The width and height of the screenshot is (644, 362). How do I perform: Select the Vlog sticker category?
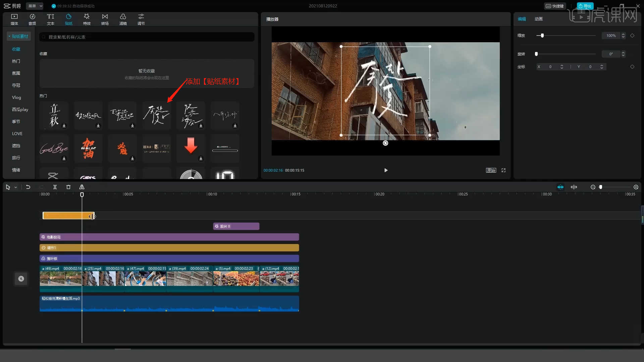pos(16,98)
